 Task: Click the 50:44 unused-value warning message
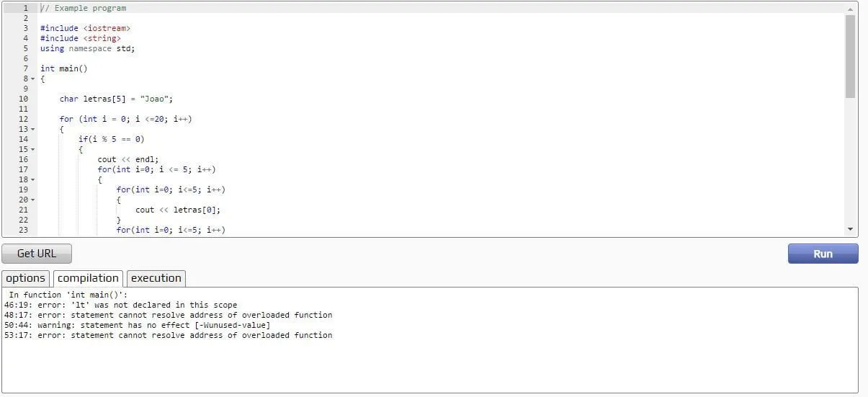tap(137, 325)
